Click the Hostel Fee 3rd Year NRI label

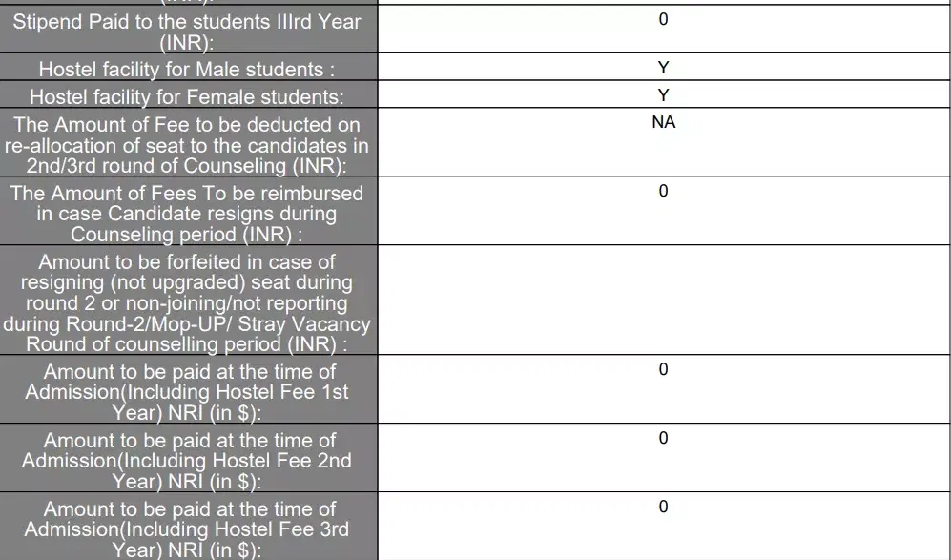(x=187, y=529)
